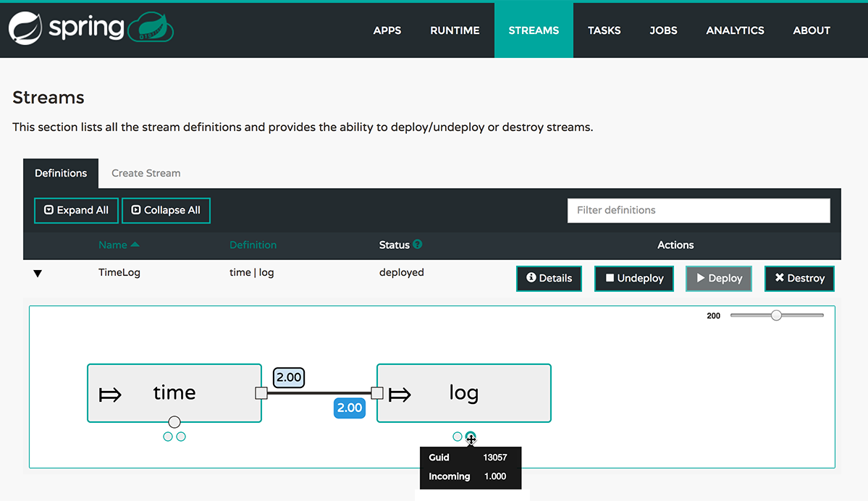The image size is (868, 501).
Task: Click left instance circle under time
Action: pos(168,437)
